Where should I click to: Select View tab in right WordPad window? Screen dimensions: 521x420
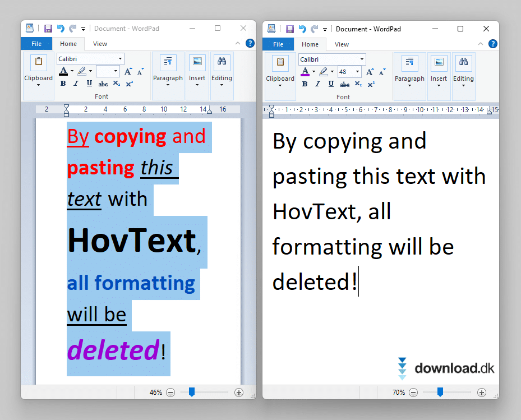click(x=342, y=44)
